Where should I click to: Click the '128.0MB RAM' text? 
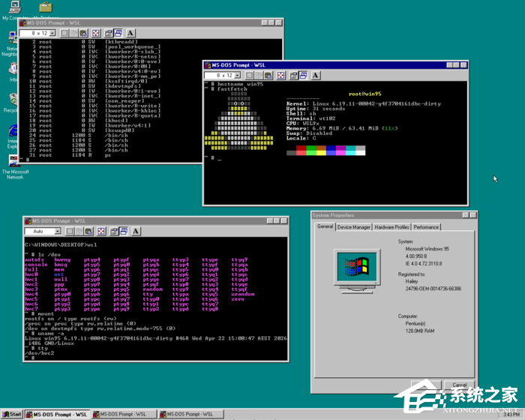click(419, 331)
